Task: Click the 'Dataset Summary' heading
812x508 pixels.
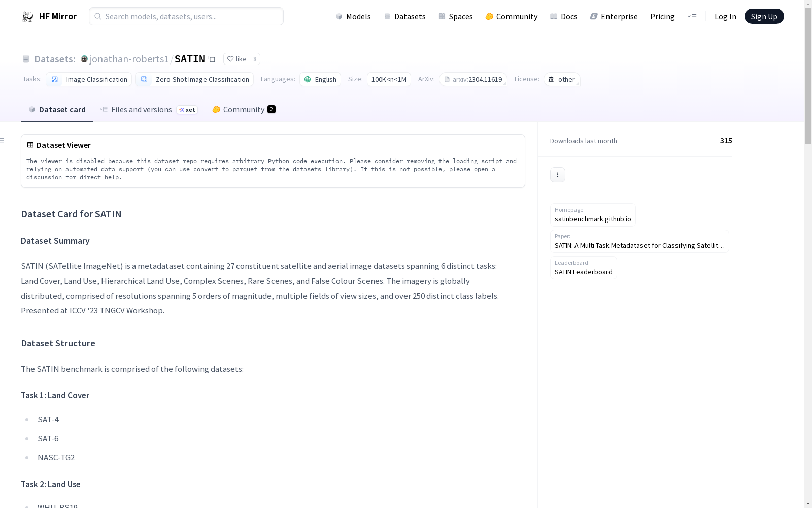Action: tap(55, 241)
